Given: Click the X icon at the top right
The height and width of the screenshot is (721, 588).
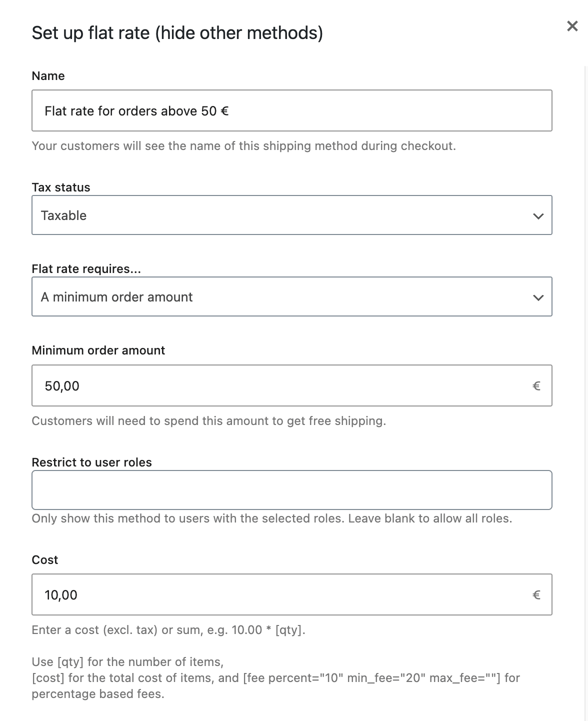Looking at the screenshot, I should (572, 26).
